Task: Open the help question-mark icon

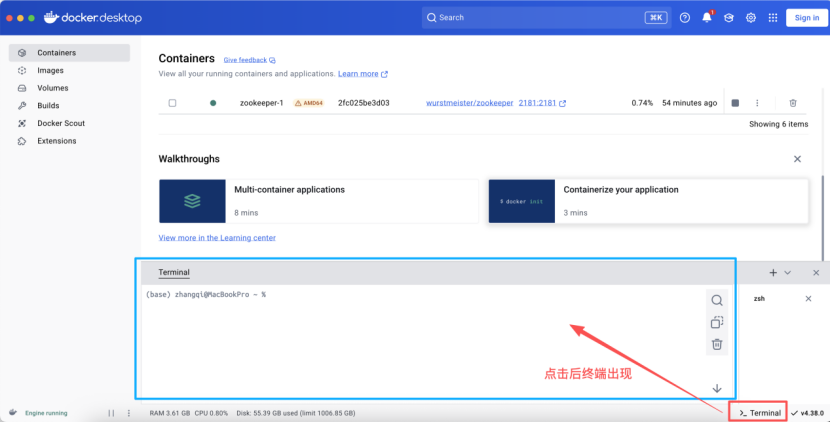Action: coord(684,17)
